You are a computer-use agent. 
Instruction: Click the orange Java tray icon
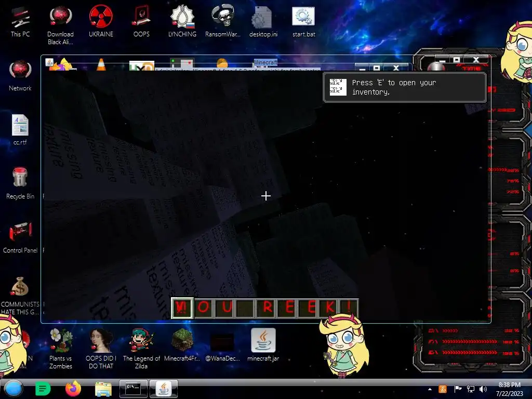pyautogui.click(x=443, y=389)
